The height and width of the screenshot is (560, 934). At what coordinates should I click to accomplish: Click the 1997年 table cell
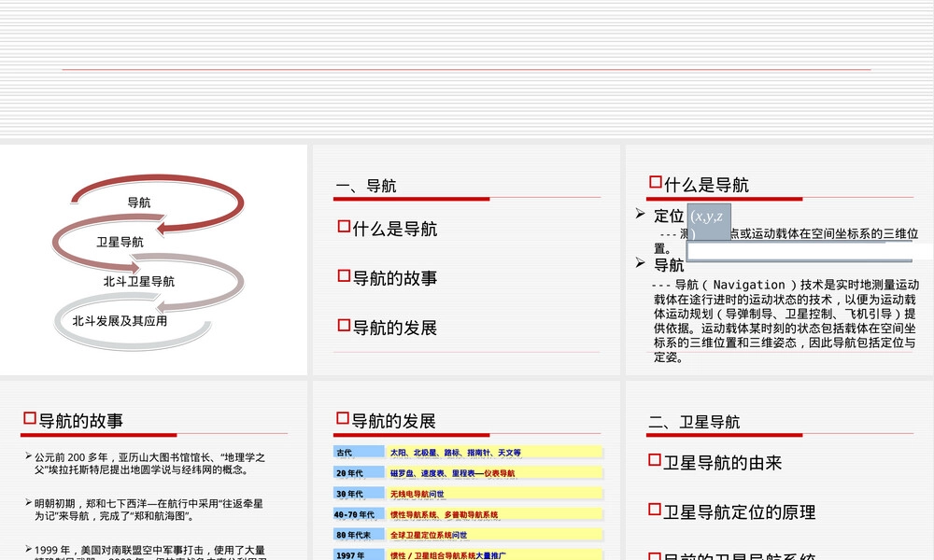tap(359, 555)
